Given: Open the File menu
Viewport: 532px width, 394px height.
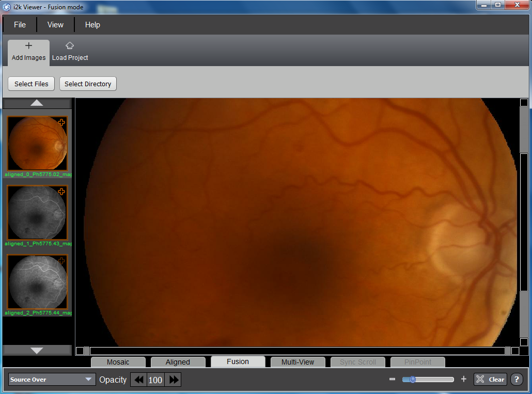Looking at the screenshot, I should click(20, 25).
